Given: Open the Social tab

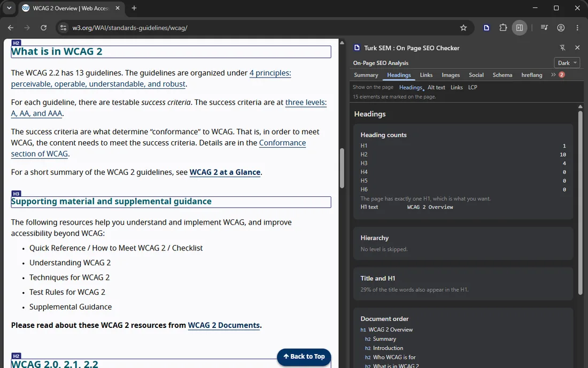Looking at the screenshot, I should coord(476,75).
